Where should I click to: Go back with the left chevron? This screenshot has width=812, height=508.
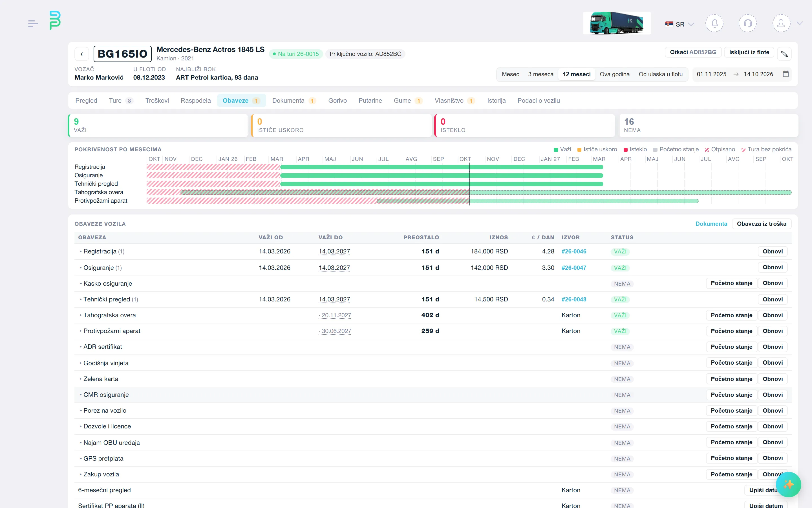click(x=81, y=54)
